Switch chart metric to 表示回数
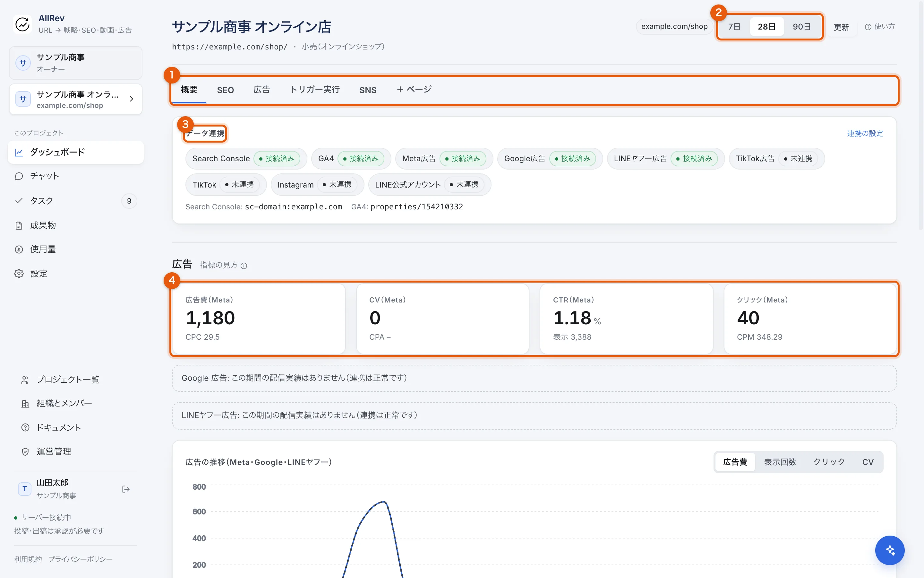 pyautogui.click(x=780, y=462)
